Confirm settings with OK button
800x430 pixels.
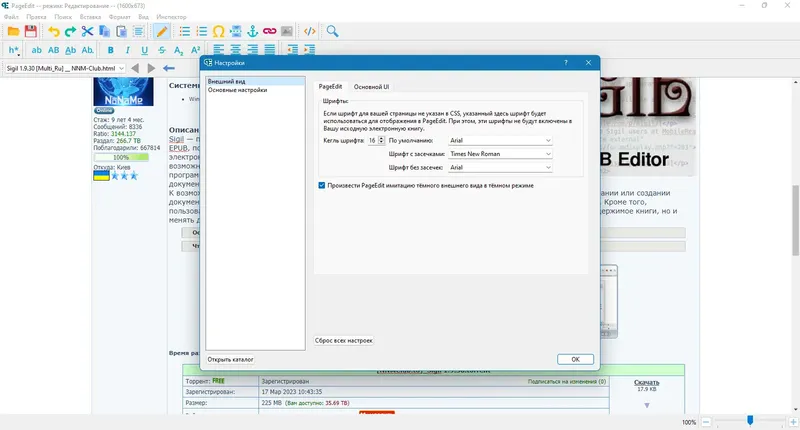[x=575, y=359]
